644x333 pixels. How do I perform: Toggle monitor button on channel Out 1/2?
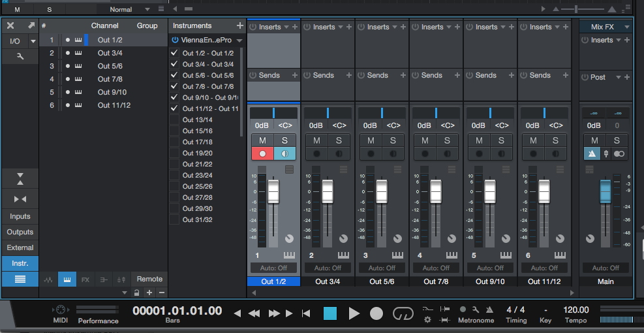pos(284,153)
